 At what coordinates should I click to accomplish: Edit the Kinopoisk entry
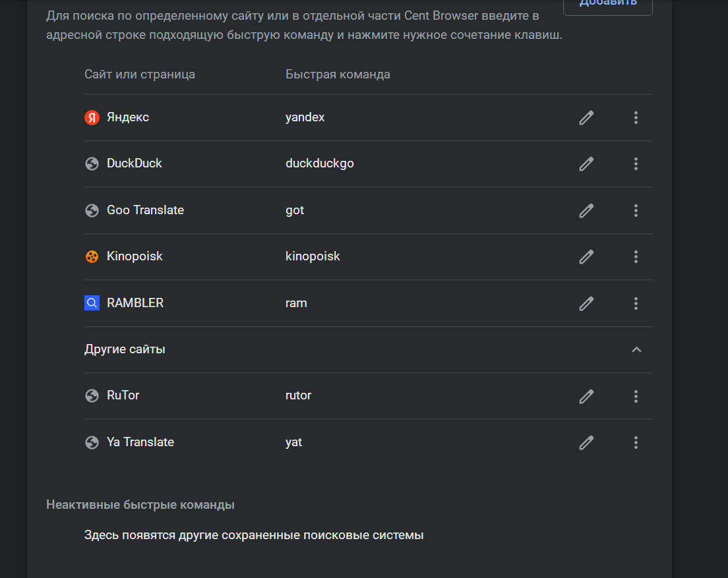(586, 256)
